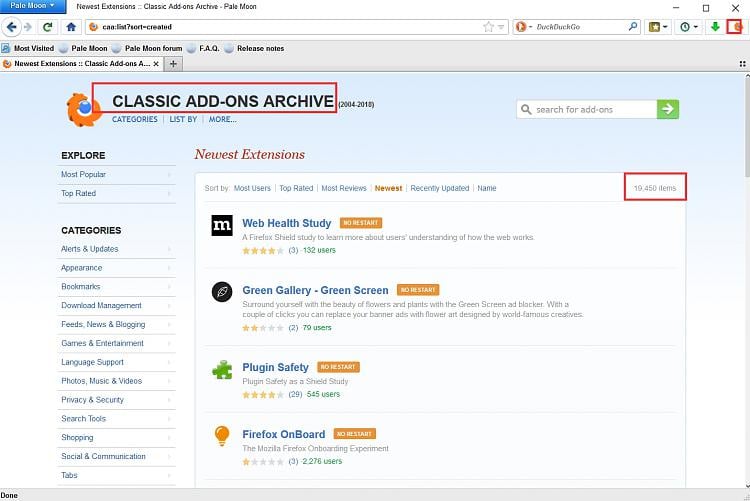The image size is (750, 501).
Task: Show all tabs grid icon
Action: 742,64
